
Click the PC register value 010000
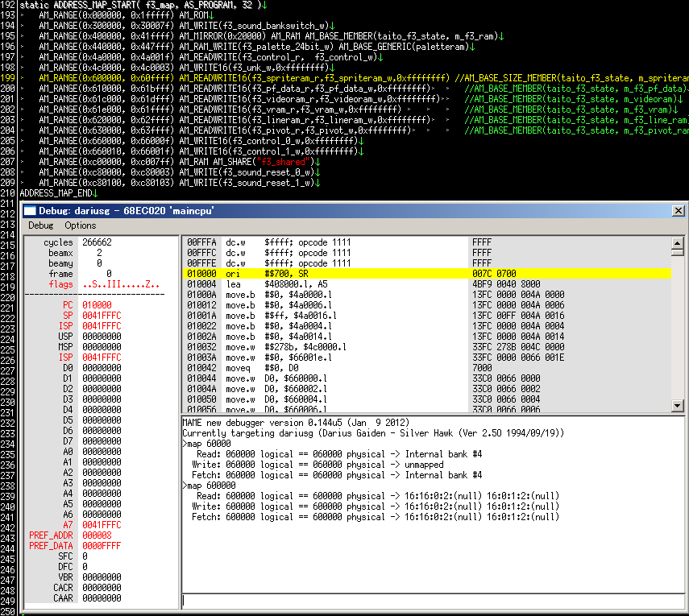pos(97,305)
